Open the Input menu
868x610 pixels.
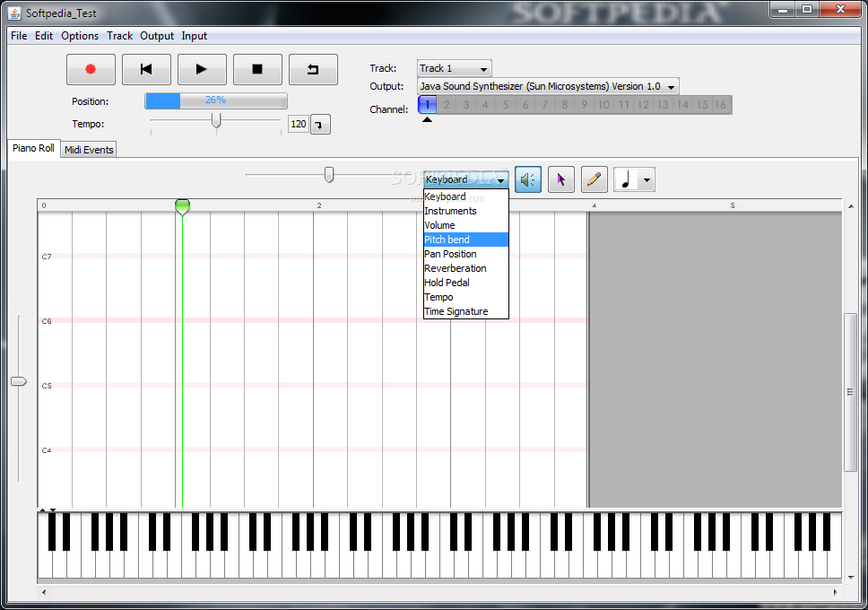coord(194,36)
